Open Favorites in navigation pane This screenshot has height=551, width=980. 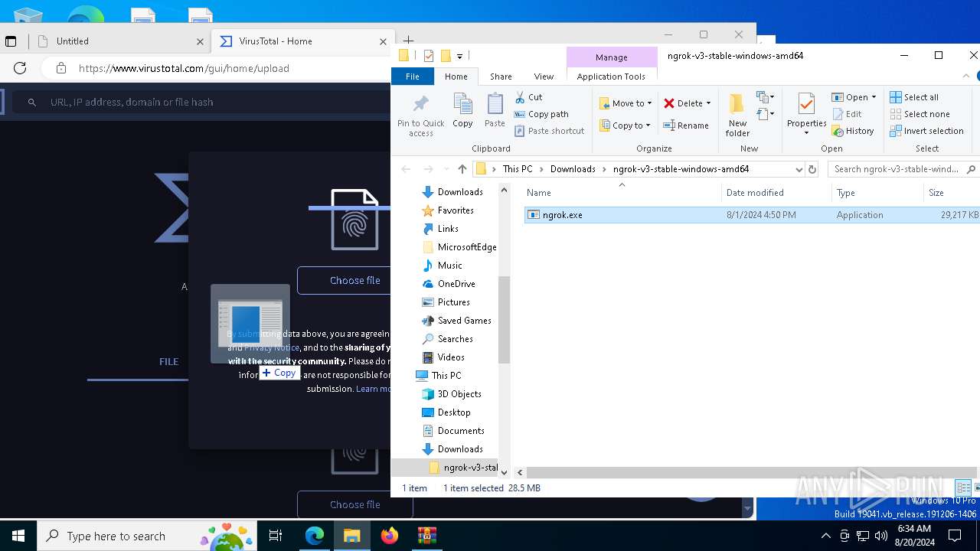(456, 210)
